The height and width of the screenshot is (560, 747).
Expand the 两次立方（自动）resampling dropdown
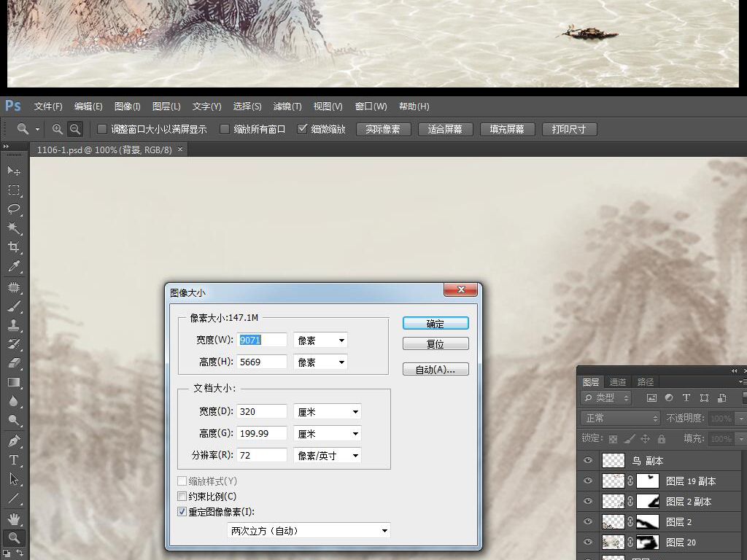(x=308, y=531)
